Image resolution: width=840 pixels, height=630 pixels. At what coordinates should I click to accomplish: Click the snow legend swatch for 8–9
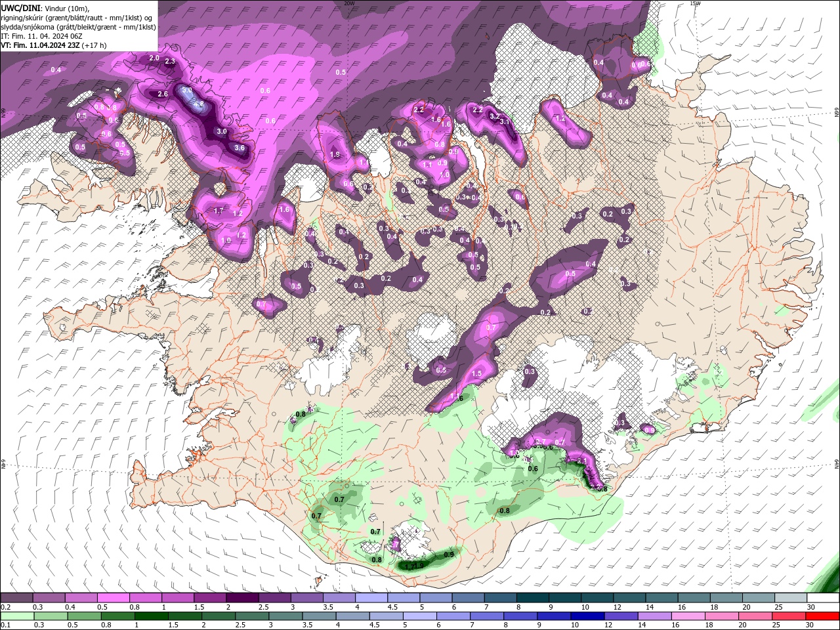point(533,598)
